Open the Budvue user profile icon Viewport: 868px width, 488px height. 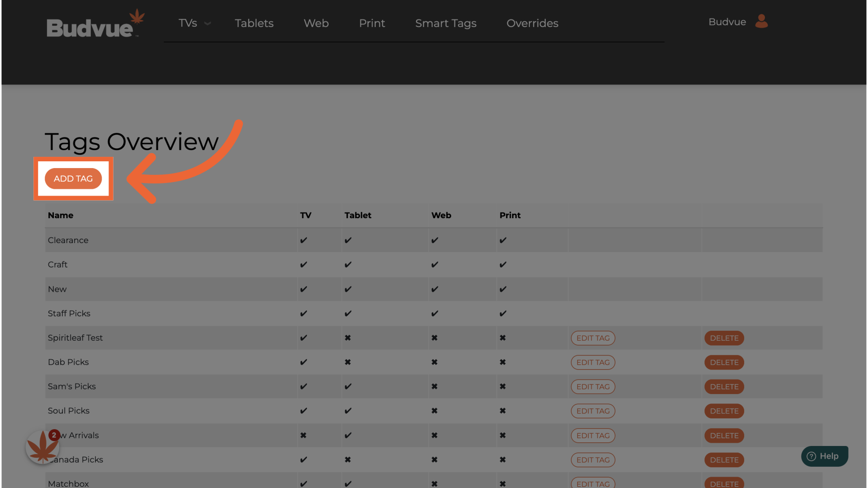pos(761,21)
